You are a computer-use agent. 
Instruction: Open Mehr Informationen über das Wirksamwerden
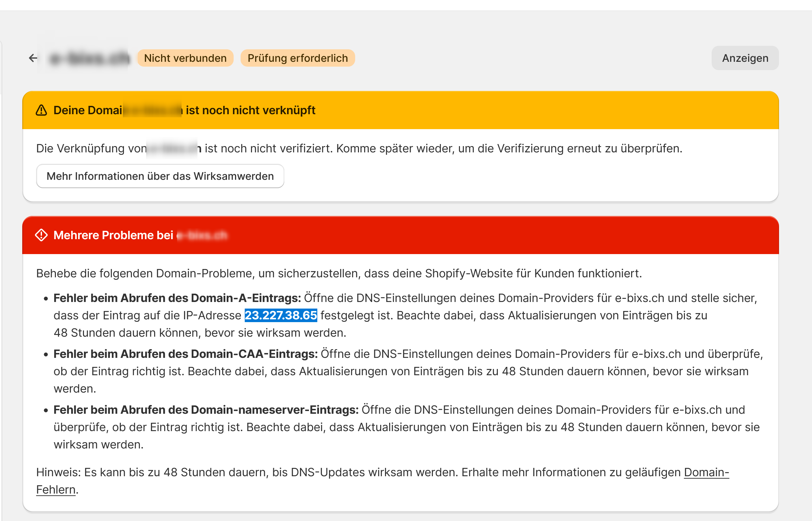pos(160,176)
